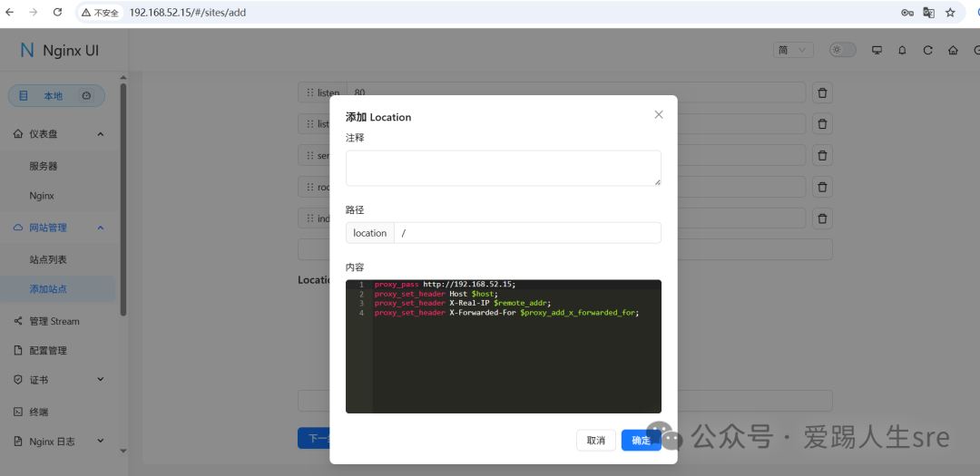Screen dimensions: 980x476
Task: Click the dashboard gauge icon in the 本地 pill
Action: [86, 95]
